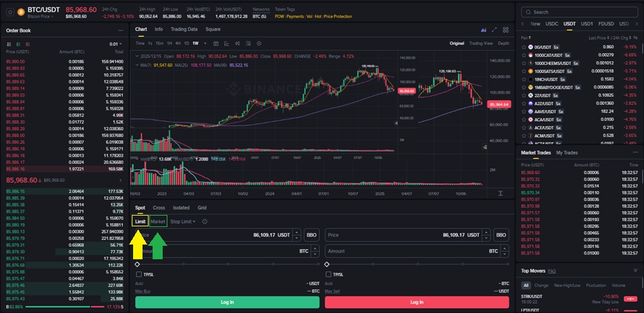The height and width of the screenshot is (313, 644).
Task: Select the Depth chart mode
Action: [503, 44]
